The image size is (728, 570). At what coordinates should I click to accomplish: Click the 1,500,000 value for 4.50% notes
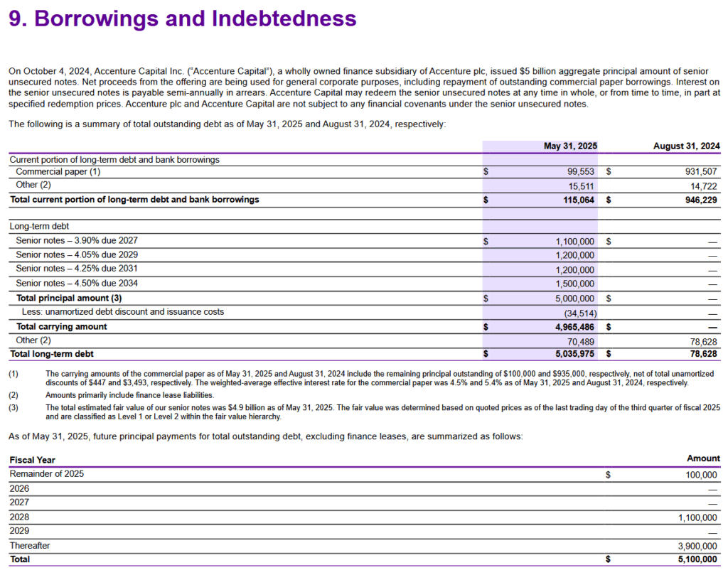coord(574,284)
